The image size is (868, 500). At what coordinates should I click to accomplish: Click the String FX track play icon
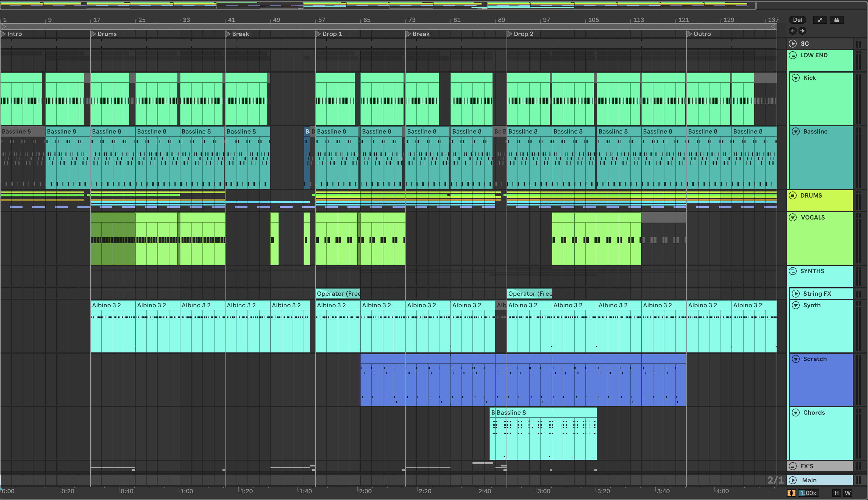tap(795, 294)
